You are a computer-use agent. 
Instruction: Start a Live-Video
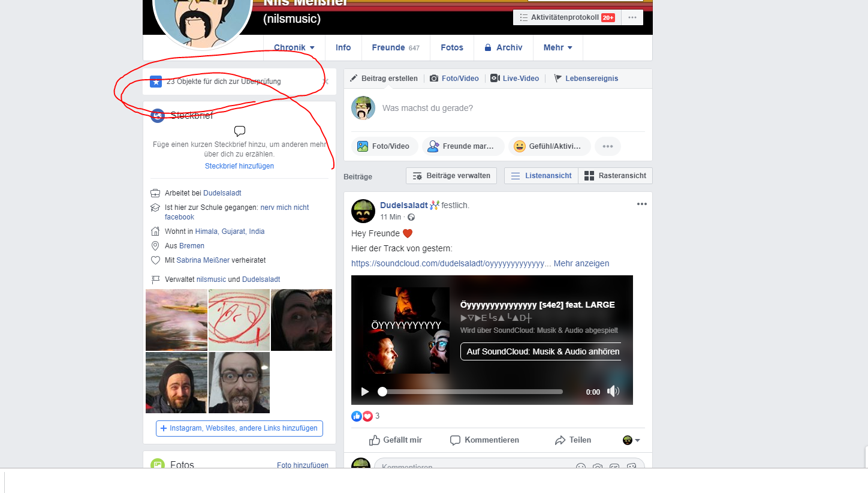pos(515,79)
